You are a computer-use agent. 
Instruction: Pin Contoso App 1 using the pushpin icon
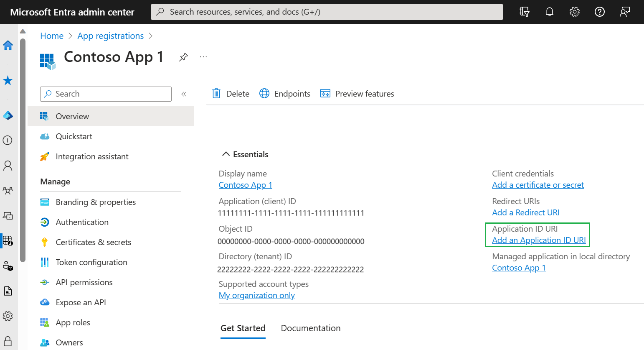(x=183, y=57)
